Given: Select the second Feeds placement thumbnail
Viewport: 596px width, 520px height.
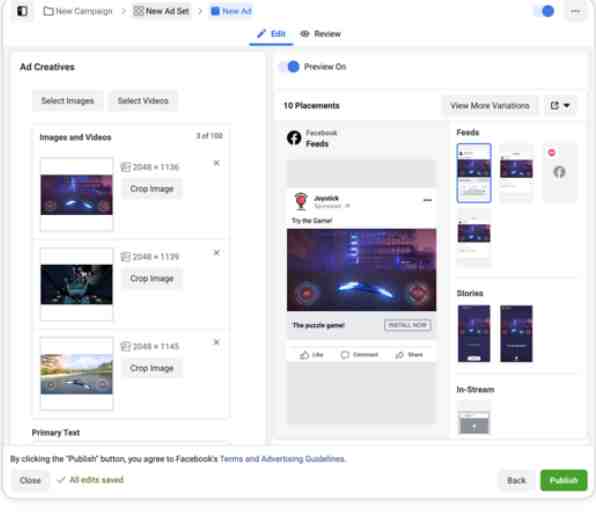Looking at the screenshot, I should 516,173.
